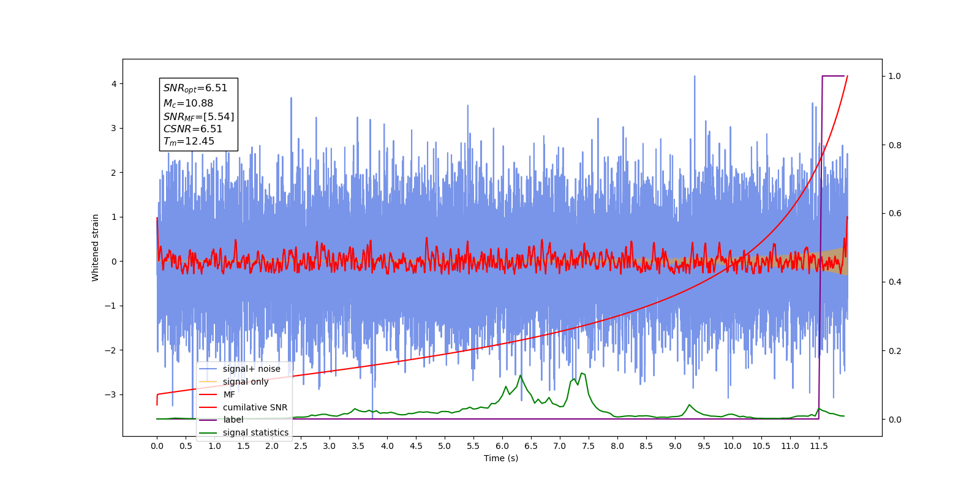The image size is (980, 490).
Task: Select the Mc=10.88 annotation text
Action: [x=188, y=104]
